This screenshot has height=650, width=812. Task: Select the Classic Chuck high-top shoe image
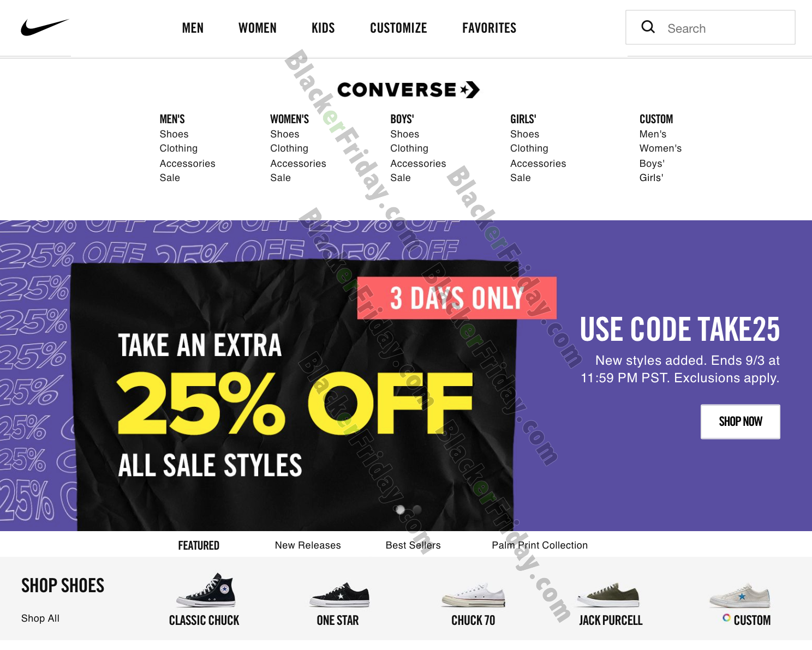206,590
